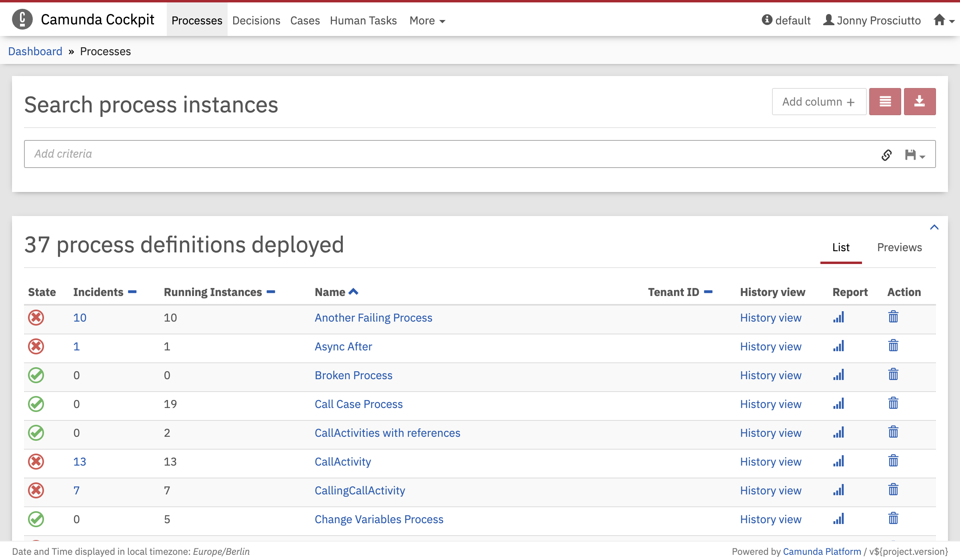Image resolution: width=960 pixels, height=560 pixels.
Task: Collapse the process definitions panel
Action: tap(934, 227)
